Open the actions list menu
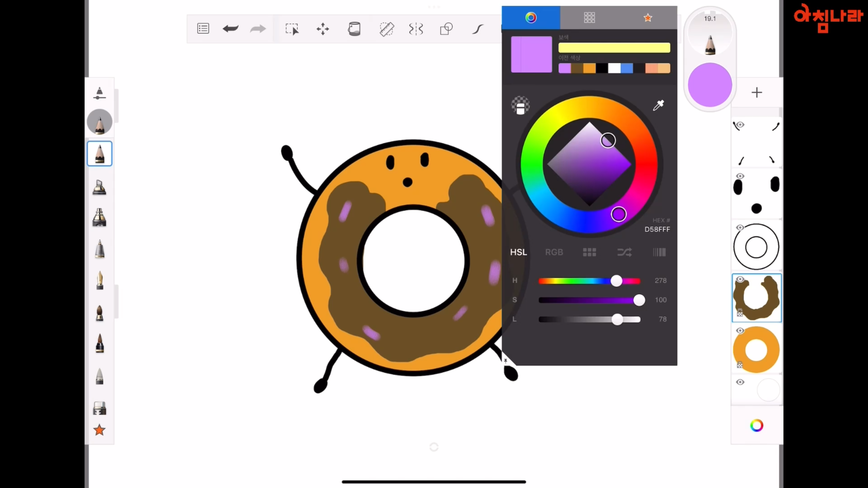Screen dimensions: 868x488 (x=203, y=28)
